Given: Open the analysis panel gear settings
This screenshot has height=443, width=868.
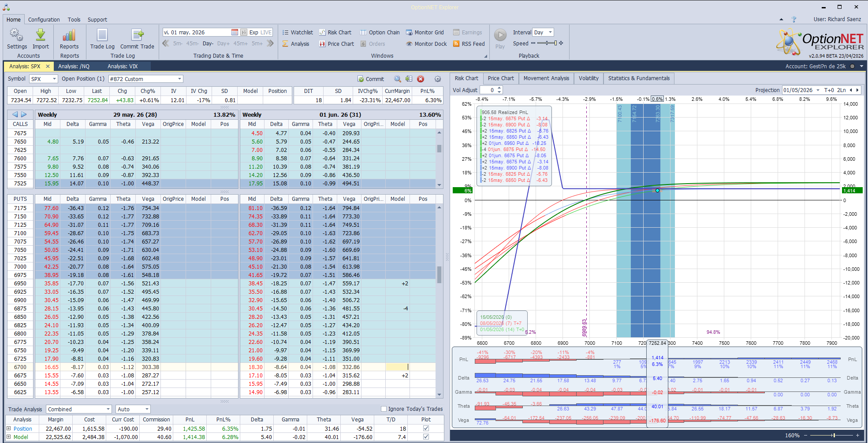Looking at the screenshot, I should pos(438,79).
